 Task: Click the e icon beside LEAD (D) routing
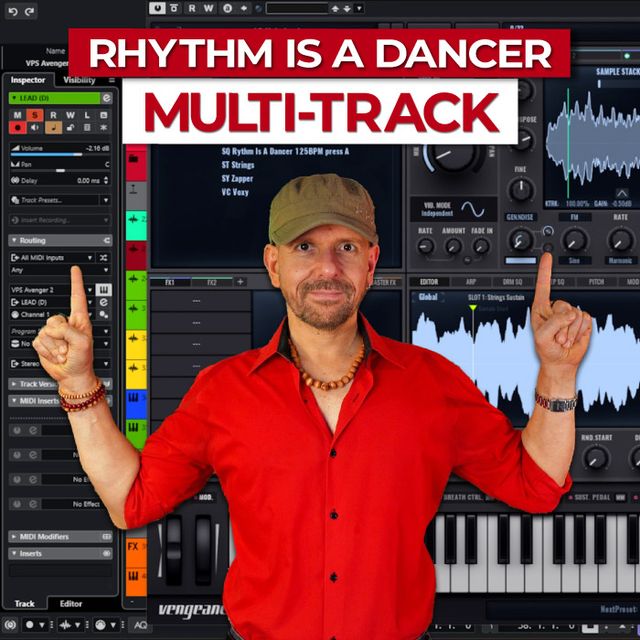click(104, 302)
